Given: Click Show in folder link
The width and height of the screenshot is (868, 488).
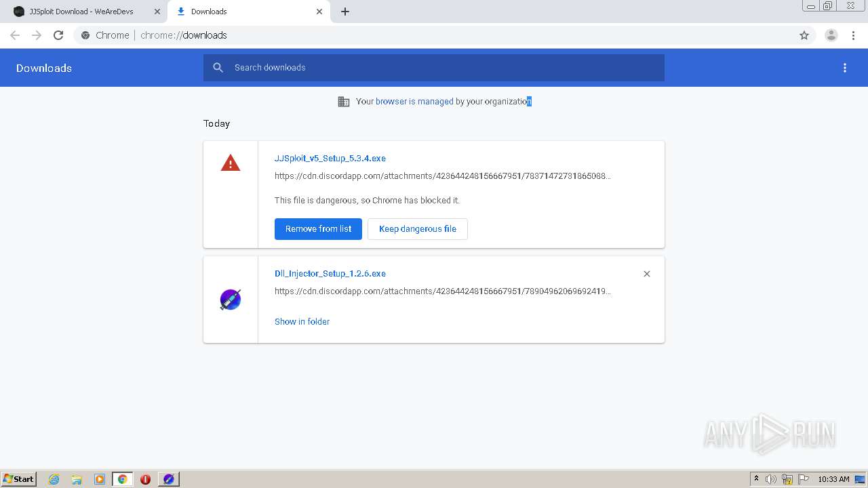Looking at the screenshot, I should [x=302, y=322].
